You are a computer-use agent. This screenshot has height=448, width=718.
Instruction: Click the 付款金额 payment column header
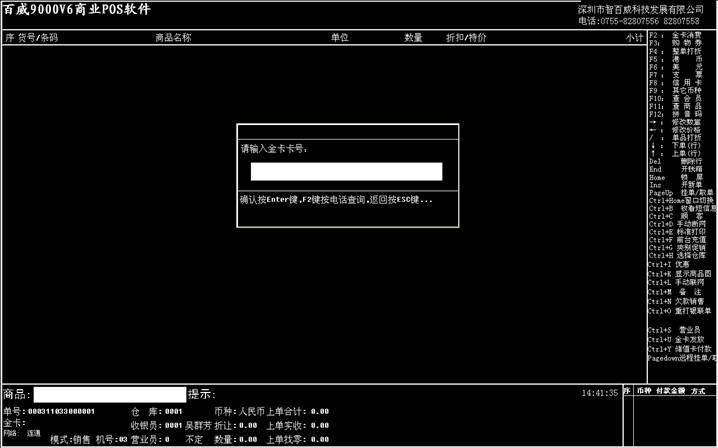(670, 391)
